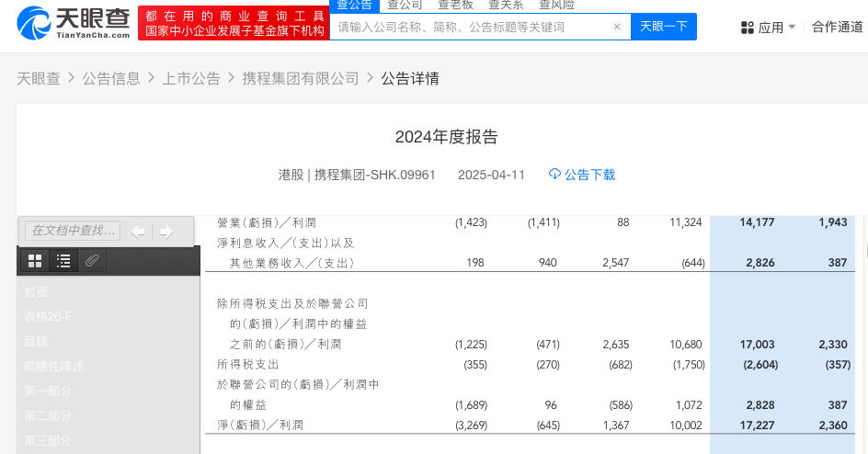
Task: Focus the 在文档中查找 find field
Action: click(x=73, y=231)
